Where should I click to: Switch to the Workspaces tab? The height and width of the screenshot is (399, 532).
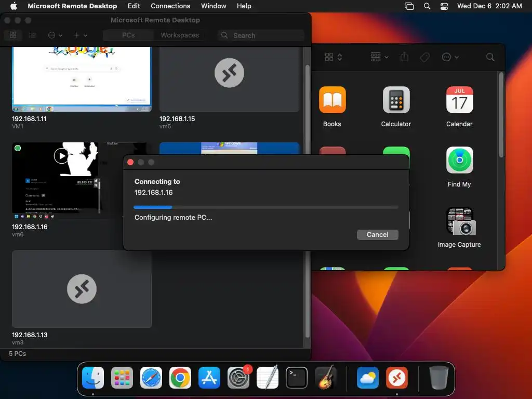point(179,35)
